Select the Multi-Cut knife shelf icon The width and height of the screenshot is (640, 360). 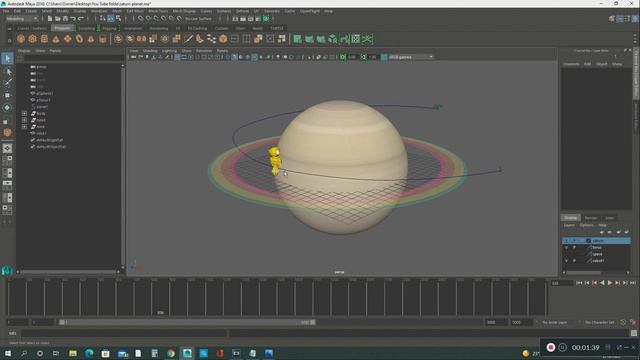pos(188,39)
